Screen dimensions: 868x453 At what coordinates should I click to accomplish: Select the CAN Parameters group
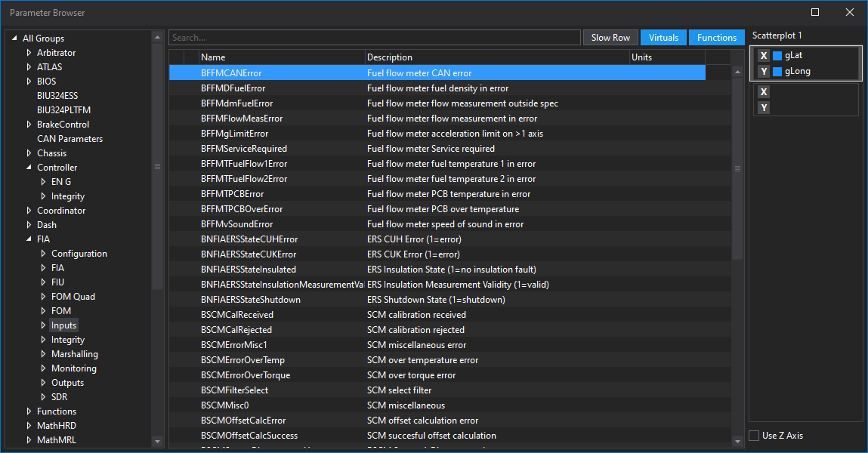tap(70, 138)
